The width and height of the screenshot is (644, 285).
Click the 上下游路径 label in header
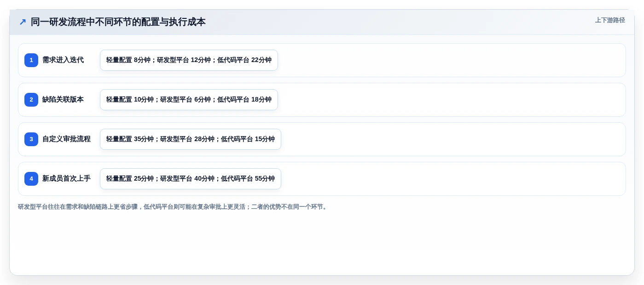coord(610,20)
